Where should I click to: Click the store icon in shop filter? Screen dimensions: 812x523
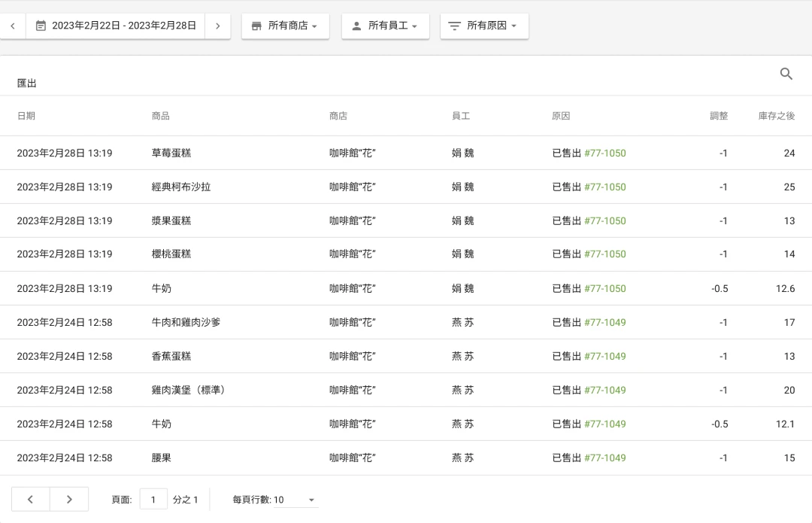(x=256, y=26)
